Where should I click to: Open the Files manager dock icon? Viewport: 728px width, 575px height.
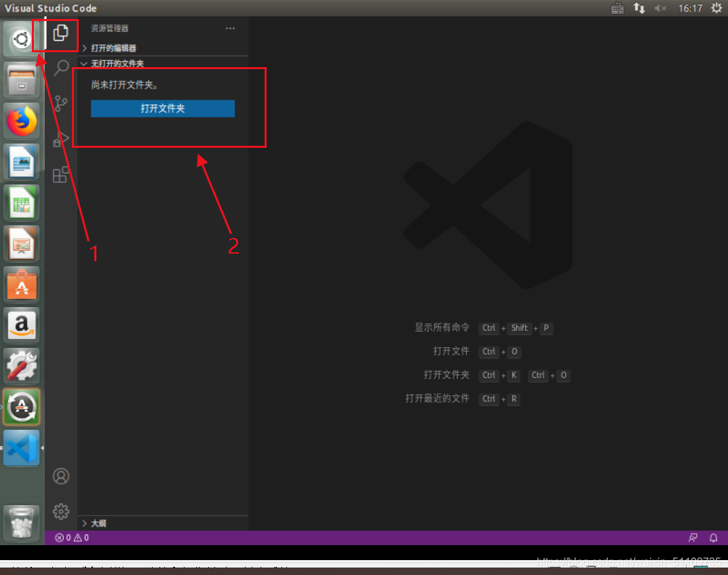pyautogui.click(x=21, y=80)
